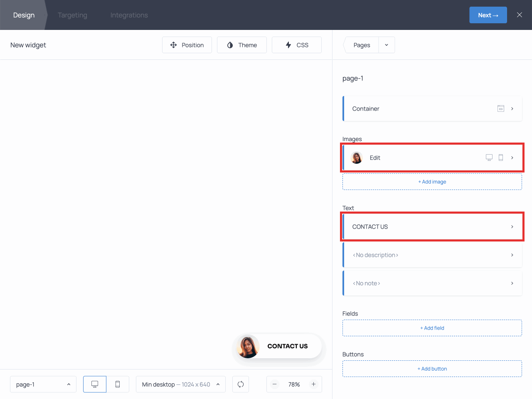Switch to the Integrations tab
The image size is (532, 399).
(x=129, y=15)
